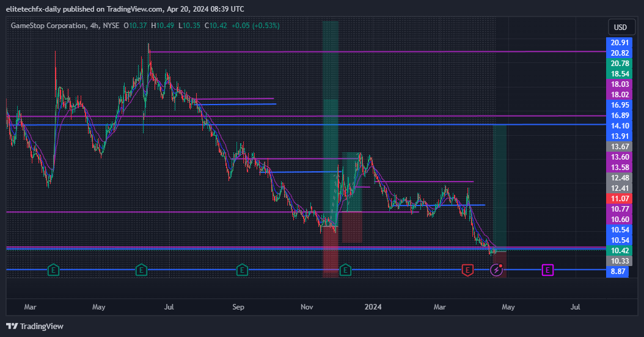Click the blue 13.91 price label

point(620,136)
